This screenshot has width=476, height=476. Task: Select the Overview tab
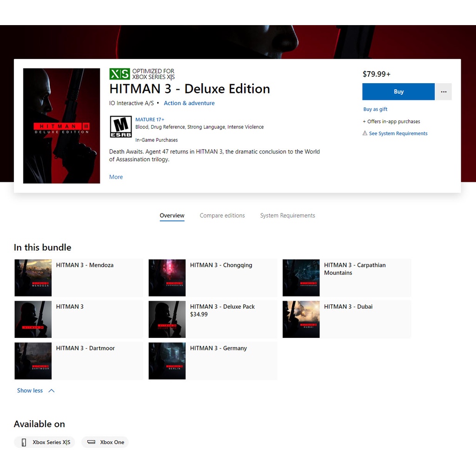click(172, 215)
